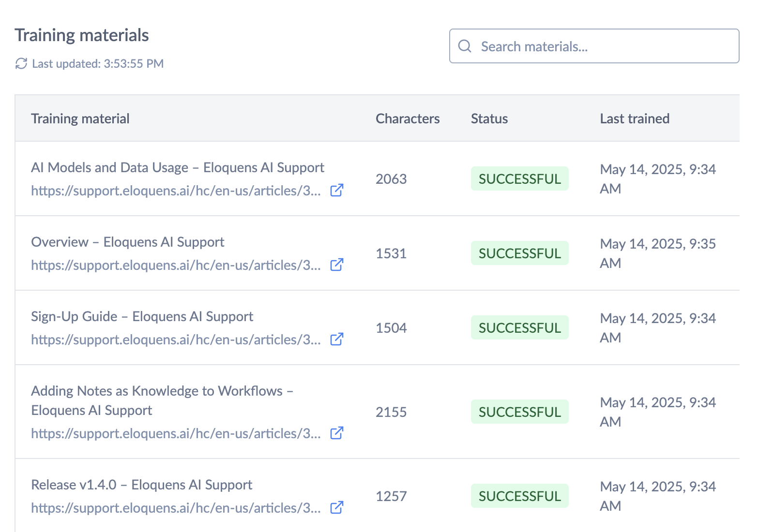The image size is (758, 532).
Task: Open the Adding Notes as Knowledge URL
Action: (x=176, y=433)
